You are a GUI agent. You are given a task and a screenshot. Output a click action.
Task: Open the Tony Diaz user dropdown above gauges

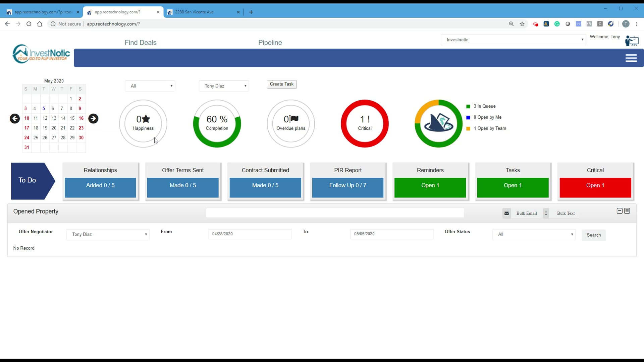224,86
